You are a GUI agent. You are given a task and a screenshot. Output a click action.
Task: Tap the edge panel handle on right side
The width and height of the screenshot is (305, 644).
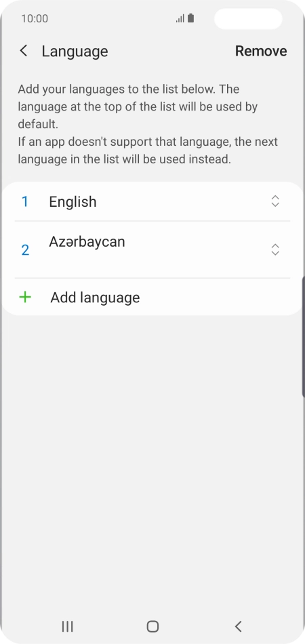tap(303, 337)
